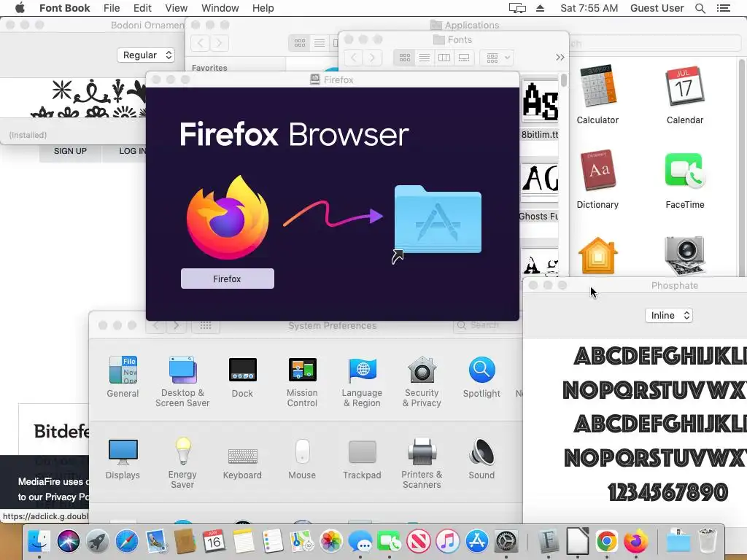Screen dimensions: 747x560
Task: Open Spotlight search in the menu bar
Action: click(x=700, y=8)
